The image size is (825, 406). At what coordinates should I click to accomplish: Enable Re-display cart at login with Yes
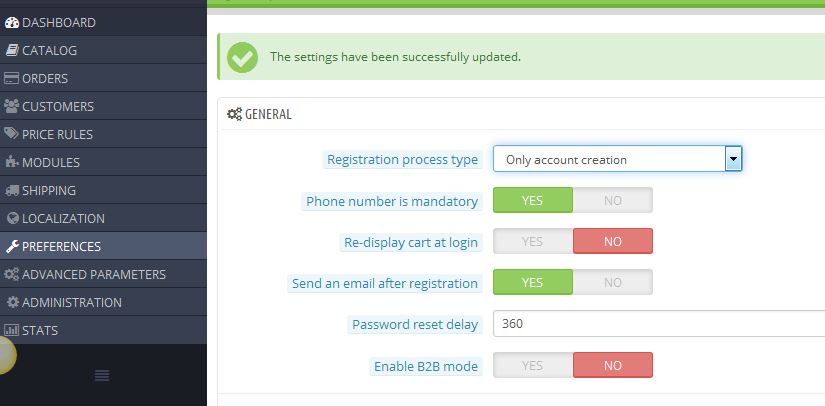tap(532, 242)
